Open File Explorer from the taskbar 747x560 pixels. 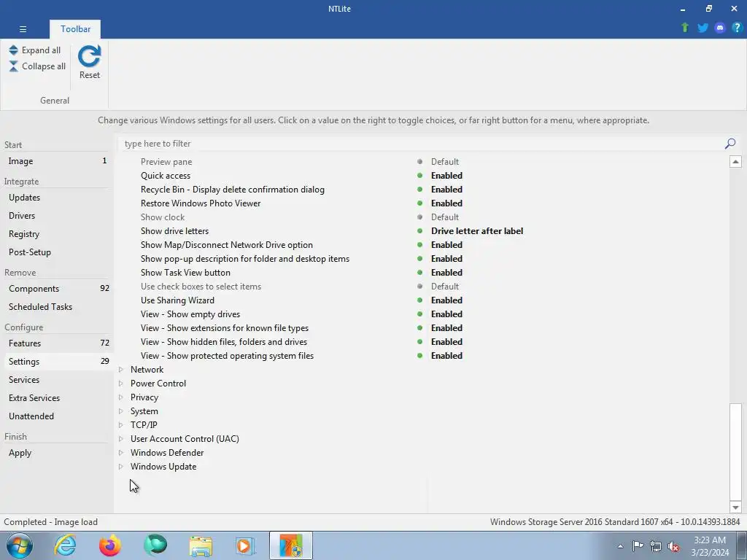pos(201,545)
